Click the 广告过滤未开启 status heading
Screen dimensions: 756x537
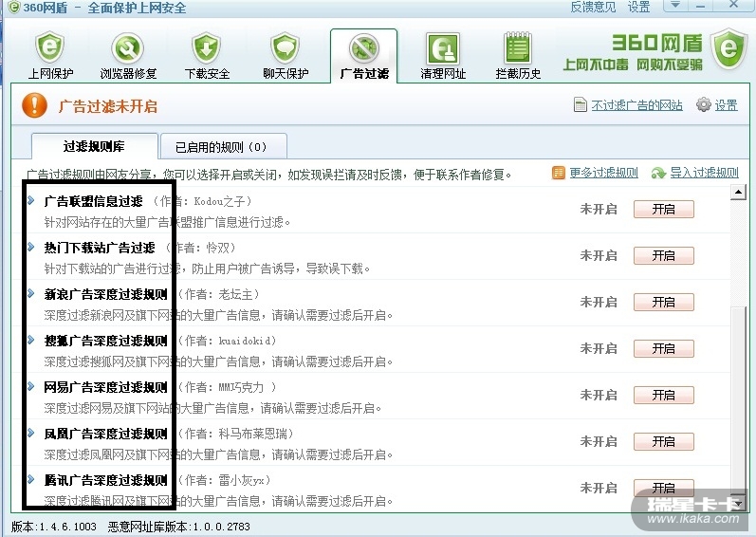click(x=108, y=106)
